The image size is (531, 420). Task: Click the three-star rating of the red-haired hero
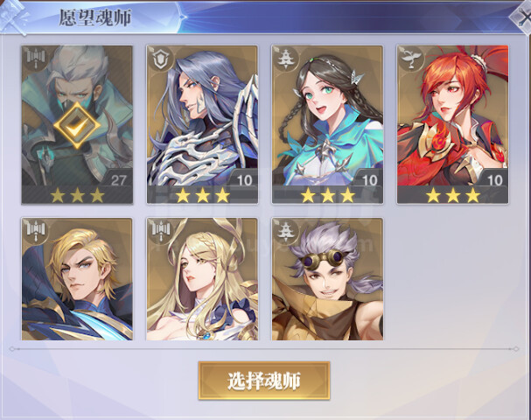pos(453,195)
